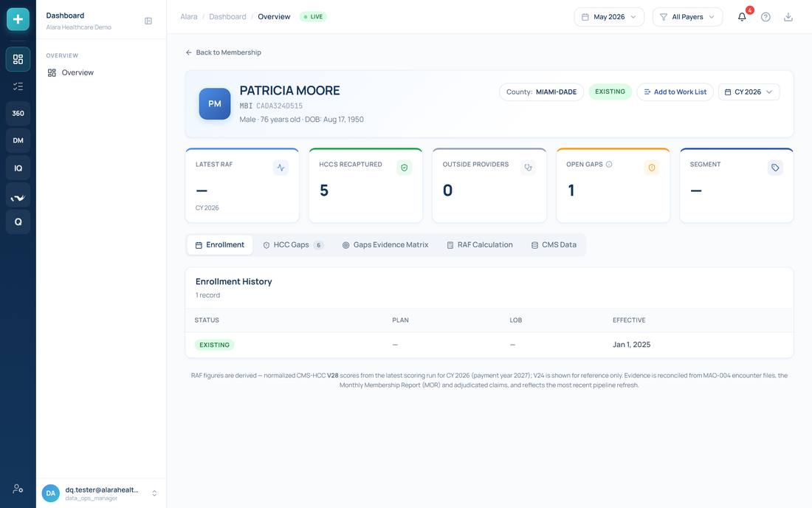Click the PM avatar badge
Screen dimensions: 812x508
pyautogui.click(x=214, y=103)
